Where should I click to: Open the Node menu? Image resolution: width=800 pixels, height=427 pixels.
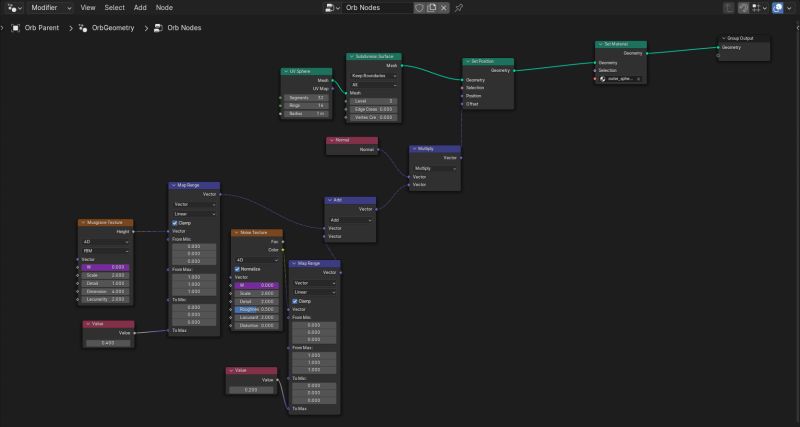coord(164,8)
